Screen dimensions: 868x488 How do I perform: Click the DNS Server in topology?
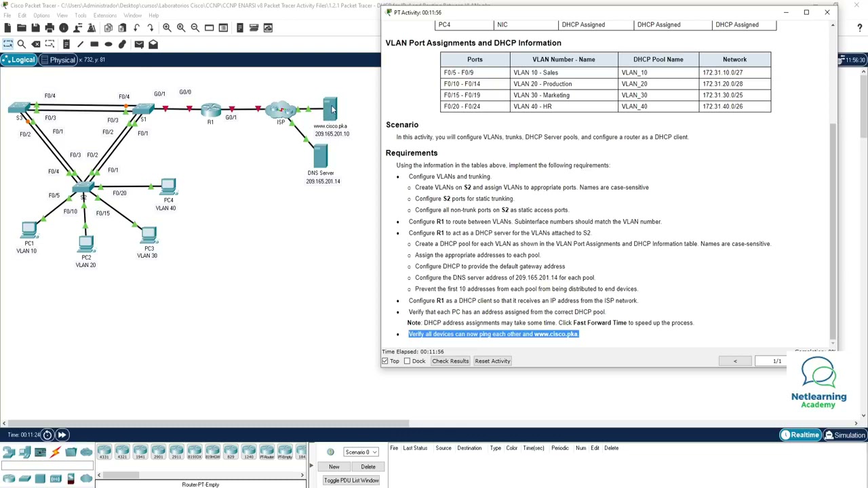pyautogui.click(x=321, y=158)
